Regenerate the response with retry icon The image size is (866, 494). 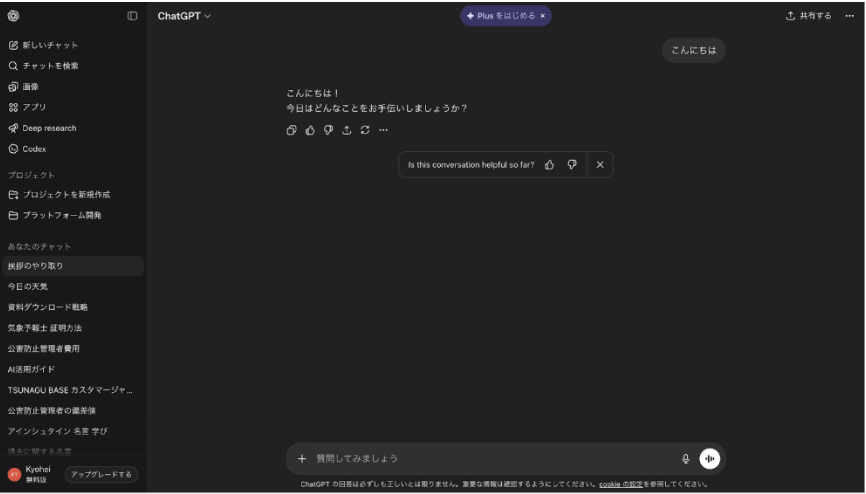click(365, 130)
